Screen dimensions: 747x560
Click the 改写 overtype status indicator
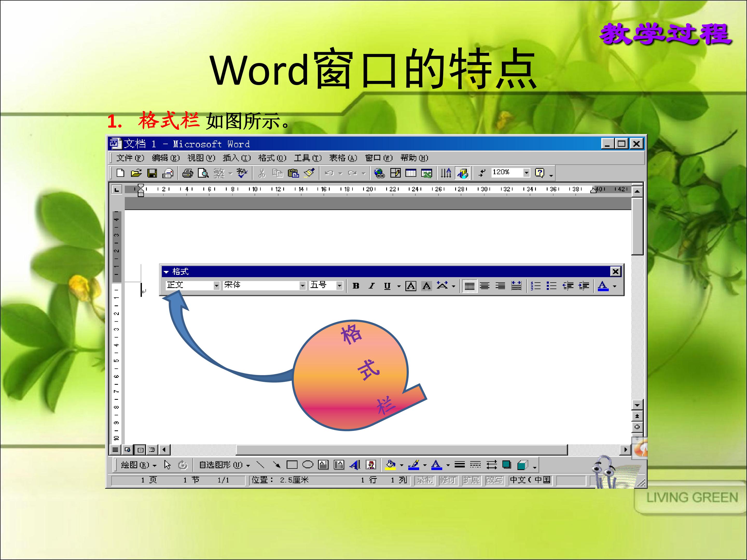(494, 480)
